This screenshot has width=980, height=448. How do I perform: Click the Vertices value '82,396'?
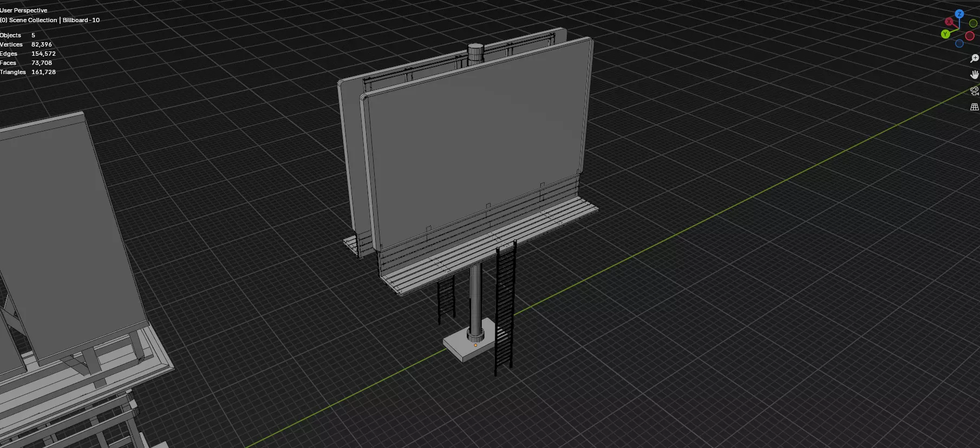[42, 44]
